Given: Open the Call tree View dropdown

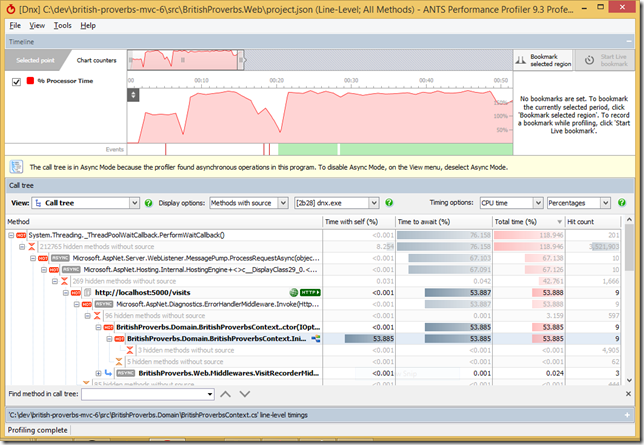Looking at the screenshot, I should [x=85, y=203].
